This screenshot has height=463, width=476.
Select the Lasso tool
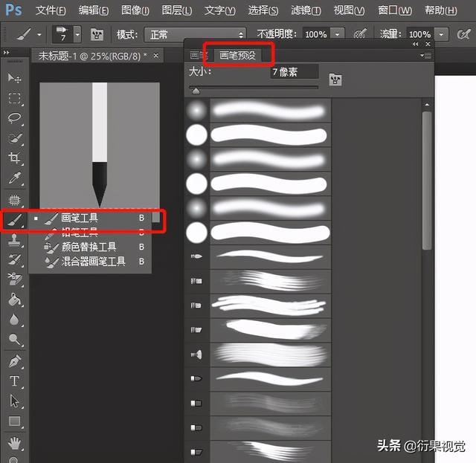coord(14,118)
